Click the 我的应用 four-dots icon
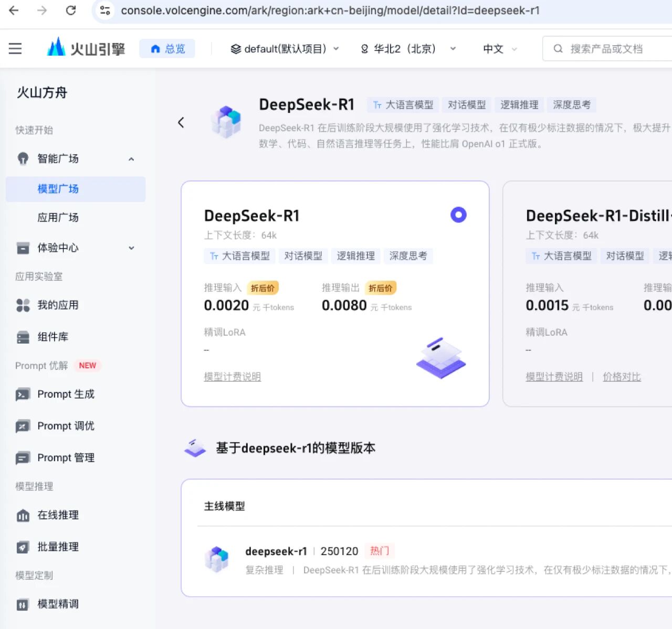672x629 pixels. 23,305
